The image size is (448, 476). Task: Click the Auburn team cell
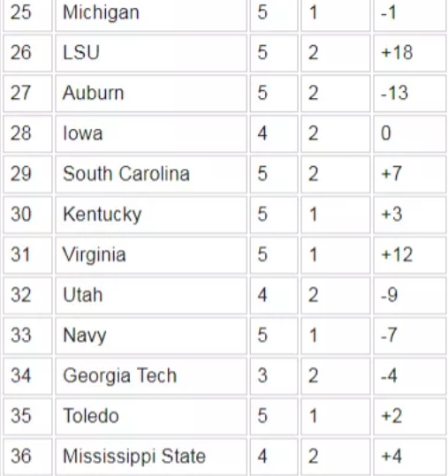point(151,94)
